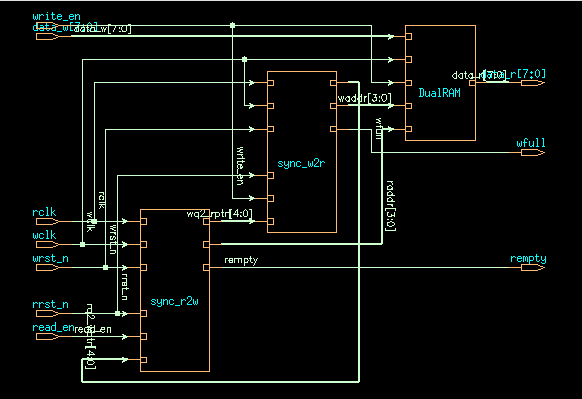Click the write_en port label

(56, 16)
